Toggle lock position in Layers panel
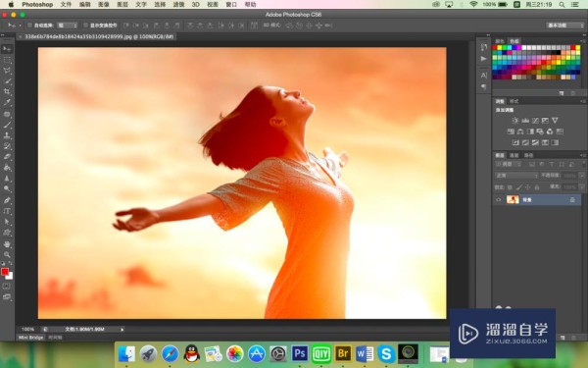Screen dimensions: 588x368 point(528,187)
